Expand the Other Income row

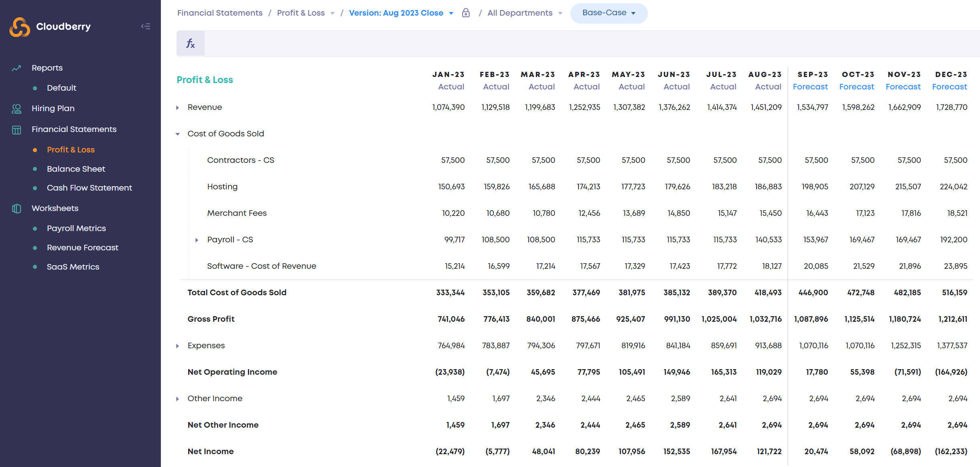click(x=178, y=399)
